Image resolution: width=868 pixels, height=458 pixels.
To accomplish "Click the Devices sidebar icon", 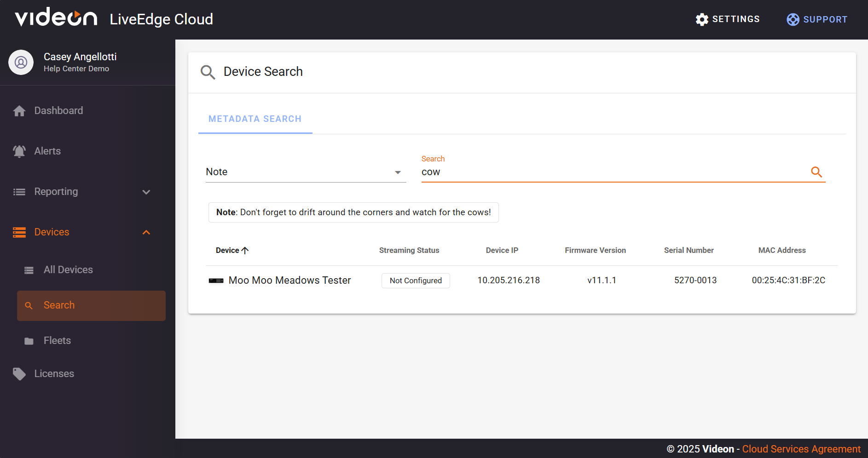I will 19,232.
